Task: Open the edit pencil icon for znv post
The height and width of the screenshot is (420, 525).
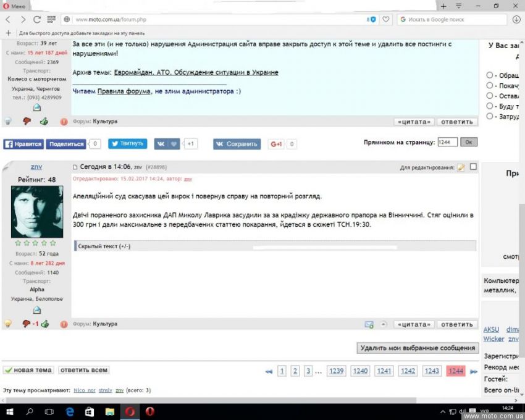Action: [x=461, y=167]
